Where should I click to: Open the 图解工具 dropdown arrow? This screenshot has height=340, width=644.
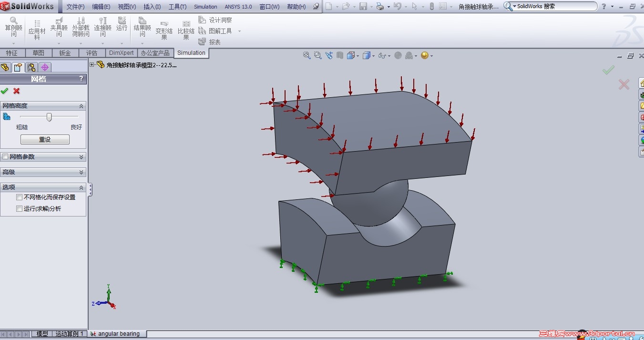click(239, 31)
